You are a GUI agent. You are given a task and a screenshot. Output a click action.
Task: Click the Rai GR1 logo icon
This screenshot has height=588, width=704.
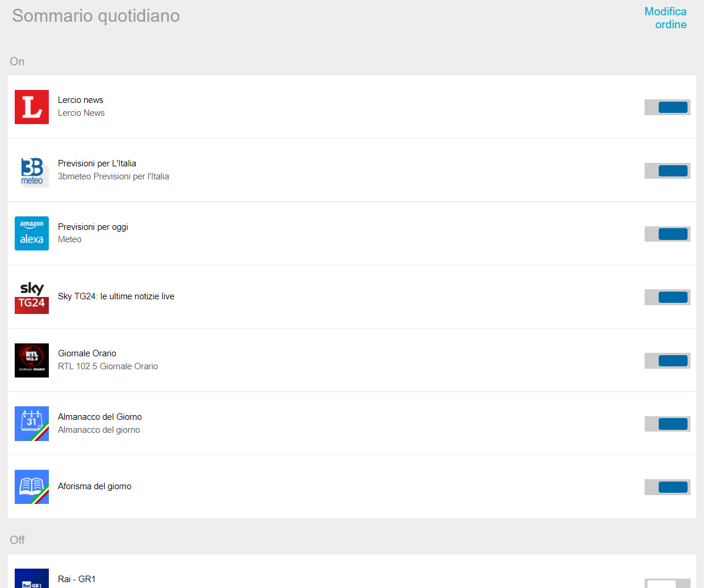[32, 579]
